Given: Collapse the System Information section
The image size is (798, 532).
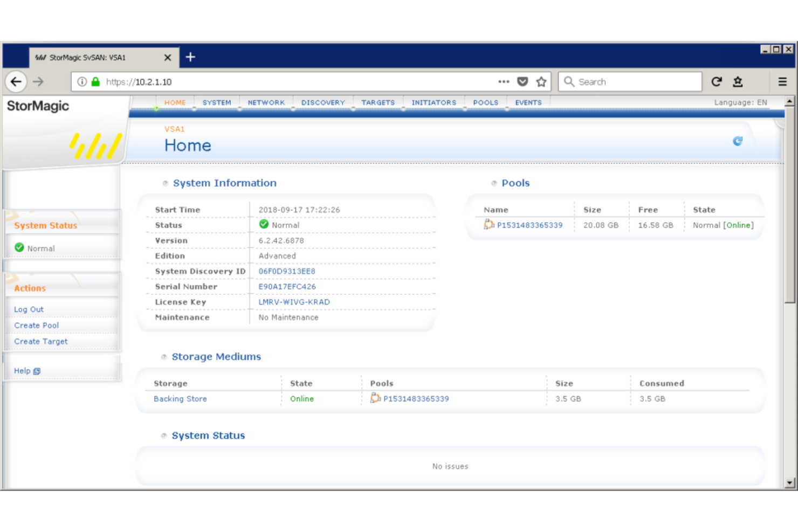Looking at the screenshot, I should (x=165, y=183).
